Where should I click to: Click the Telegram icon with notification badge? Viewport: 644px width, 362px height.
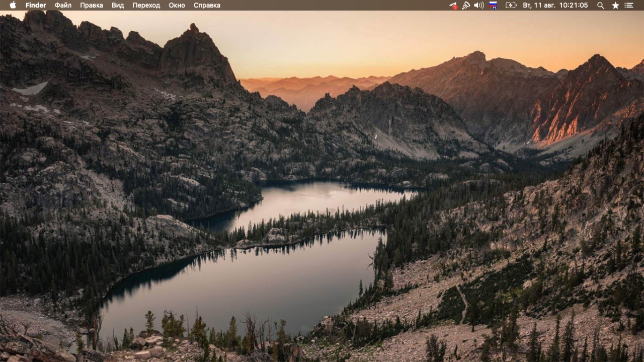click(453, 6)
